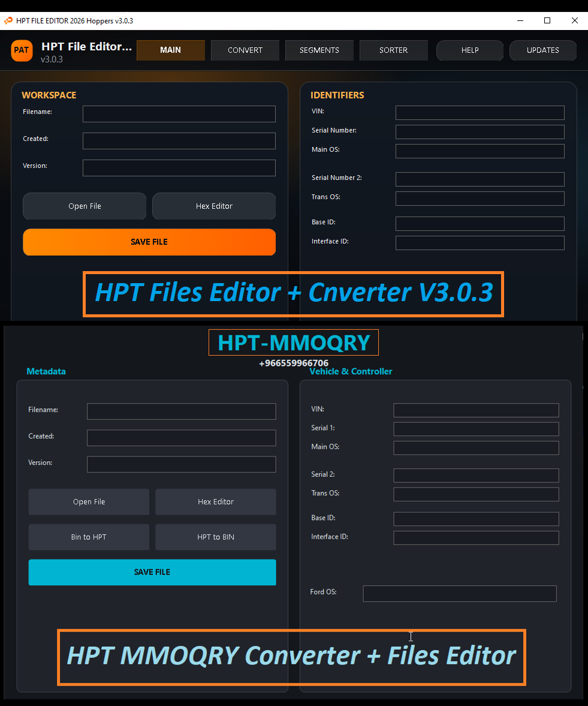588x706 pixels.
Task: Select the Filename field in Workspace
Action: click(x=179, y=114)
